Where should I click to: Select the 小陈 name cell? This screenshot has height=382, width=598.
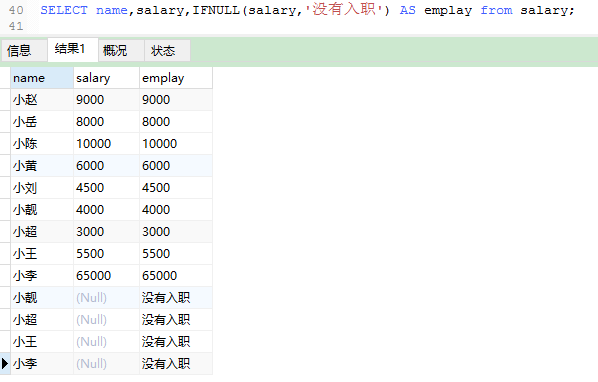[x=42, y=144]
